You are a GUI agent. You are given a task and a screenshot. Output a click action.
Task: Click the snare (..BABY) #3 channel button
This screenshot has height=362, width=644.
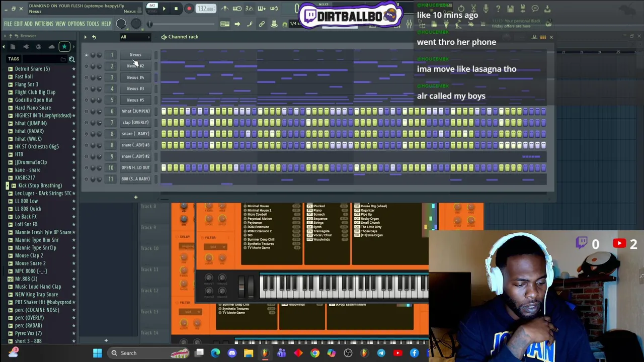pyautogui.click(x=135, y=145)
